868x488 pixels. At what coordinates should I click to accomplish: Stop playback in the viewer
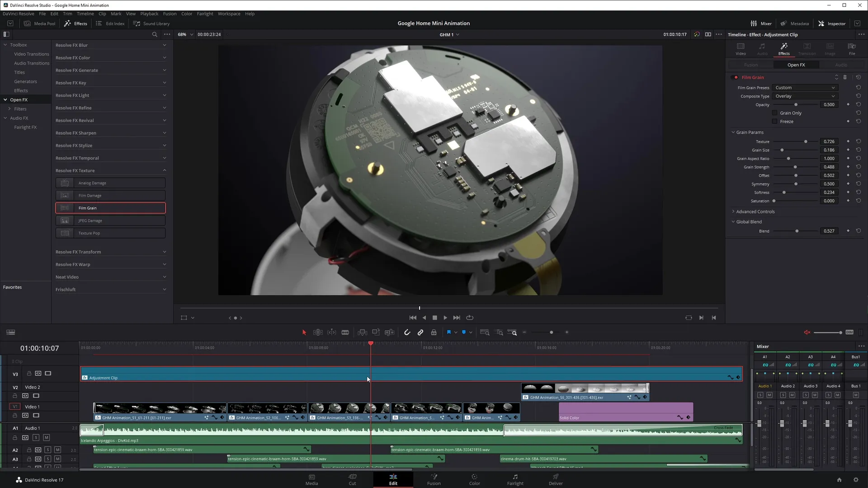pos(435,318)
